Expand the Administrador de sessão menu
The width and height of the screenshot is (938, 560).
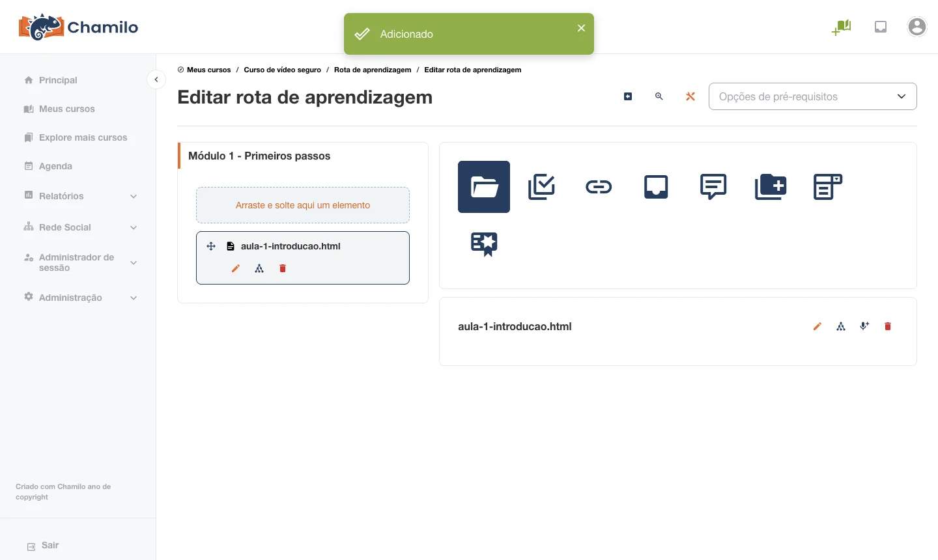click(81, 262)
